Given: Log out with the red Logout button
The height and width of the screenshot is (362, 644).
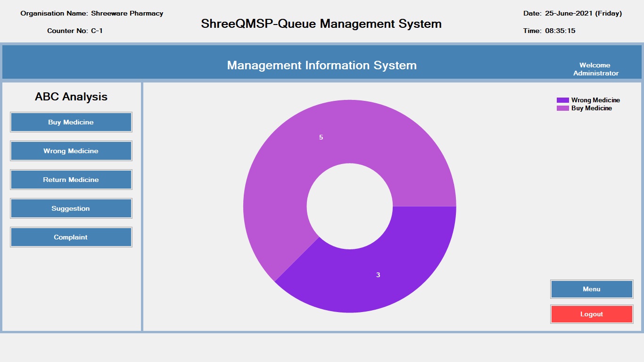Looking at the screenshot, I should click(592, 314).
